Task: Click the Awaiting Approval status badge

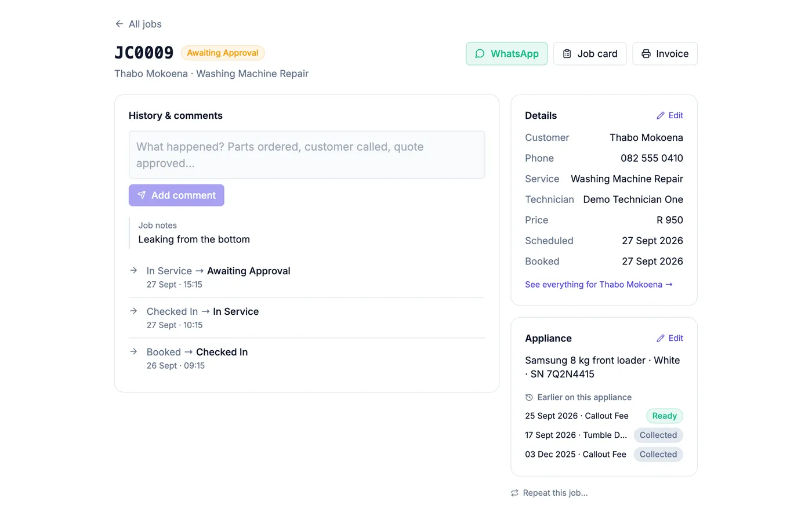Action: pyautogui.click(x=223, y=53)
